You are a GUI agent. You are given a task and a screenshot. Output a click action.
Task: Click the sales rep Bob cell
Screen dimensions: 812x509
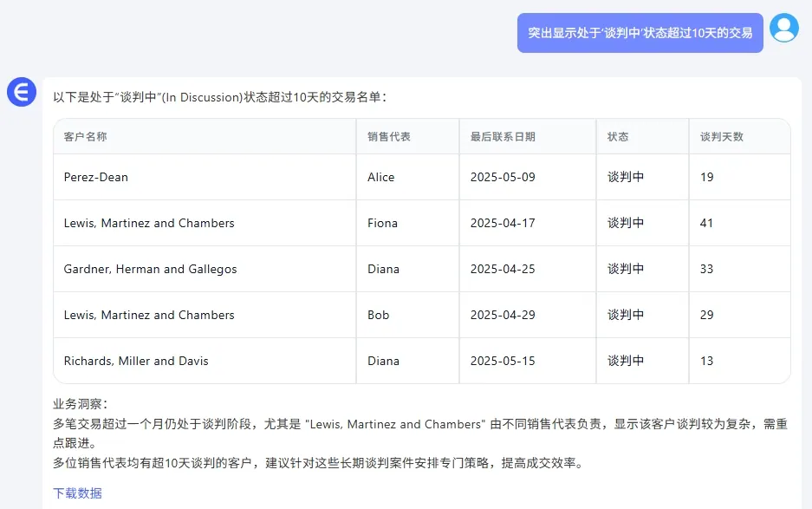point(407,315)
